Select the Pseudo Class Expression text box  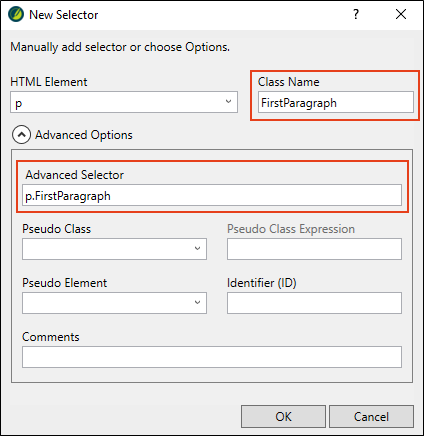[314, 249]
